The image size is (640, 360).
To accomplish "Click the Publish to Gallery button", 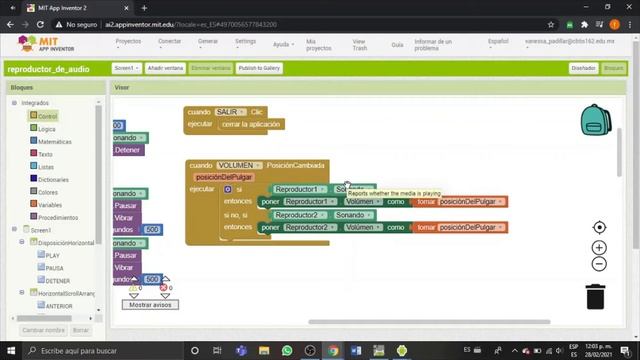I will click(259, 68).
